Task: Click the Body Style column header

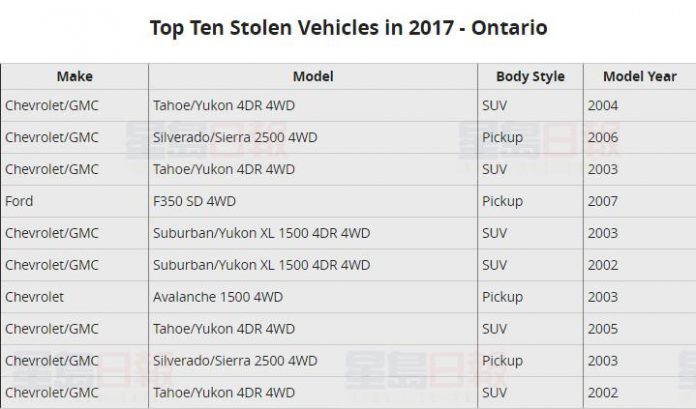Action: [530, 76]
